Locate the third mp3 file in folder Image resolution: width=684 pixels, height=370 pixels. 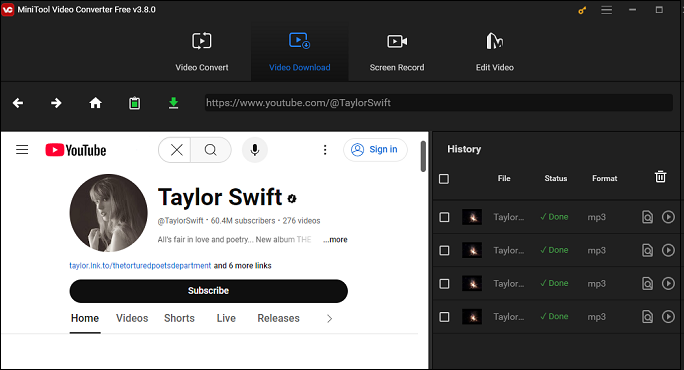point(647,284)
